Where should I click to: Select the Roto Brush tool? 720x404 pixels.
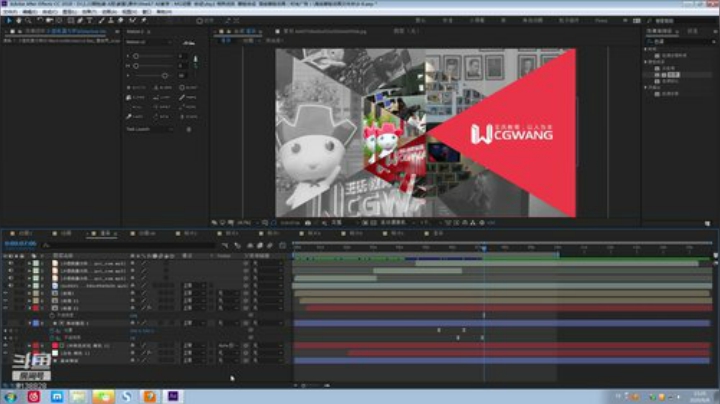coord(133,21)
